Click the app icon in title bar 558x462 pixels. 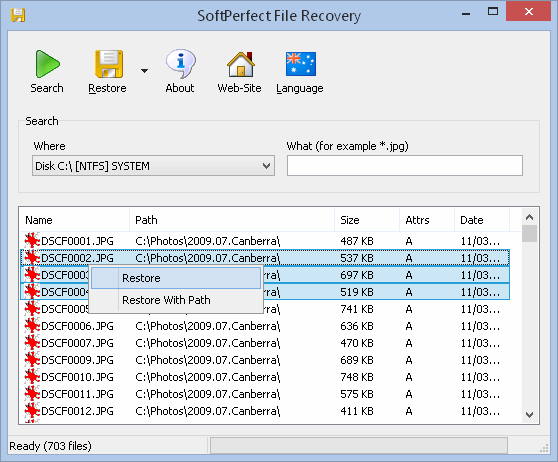point(18,15)
